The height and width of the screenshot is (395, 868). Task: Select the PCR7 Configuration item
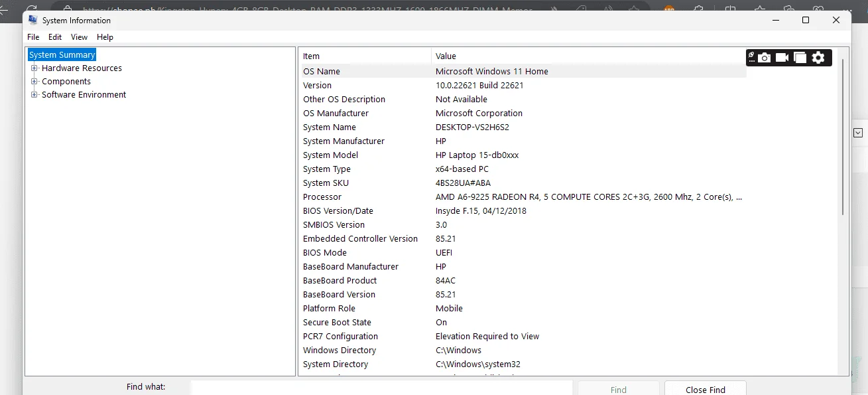340,336
